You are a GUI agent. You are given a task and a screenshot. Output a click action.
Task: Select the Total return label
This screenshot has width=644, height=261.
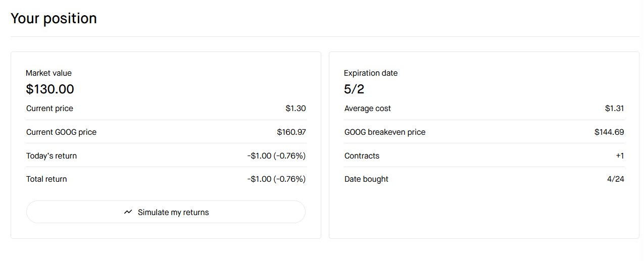46,179
